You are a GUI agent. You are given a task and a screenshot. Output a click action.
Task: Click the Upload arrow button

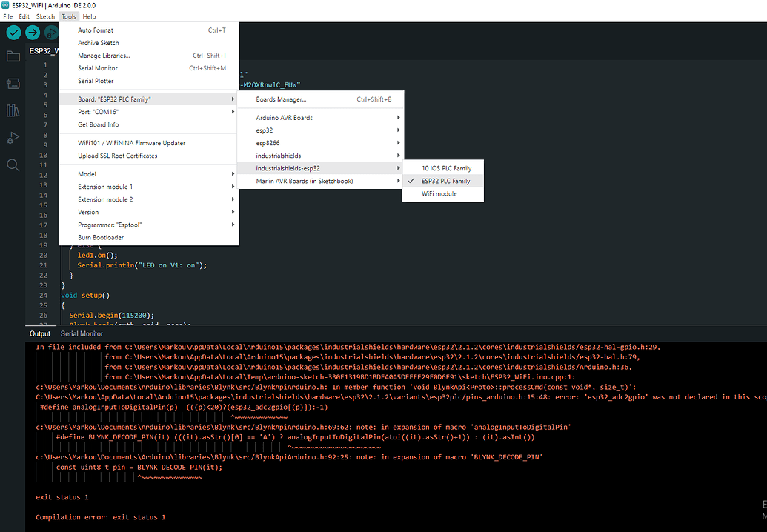[x=33, y=33]
